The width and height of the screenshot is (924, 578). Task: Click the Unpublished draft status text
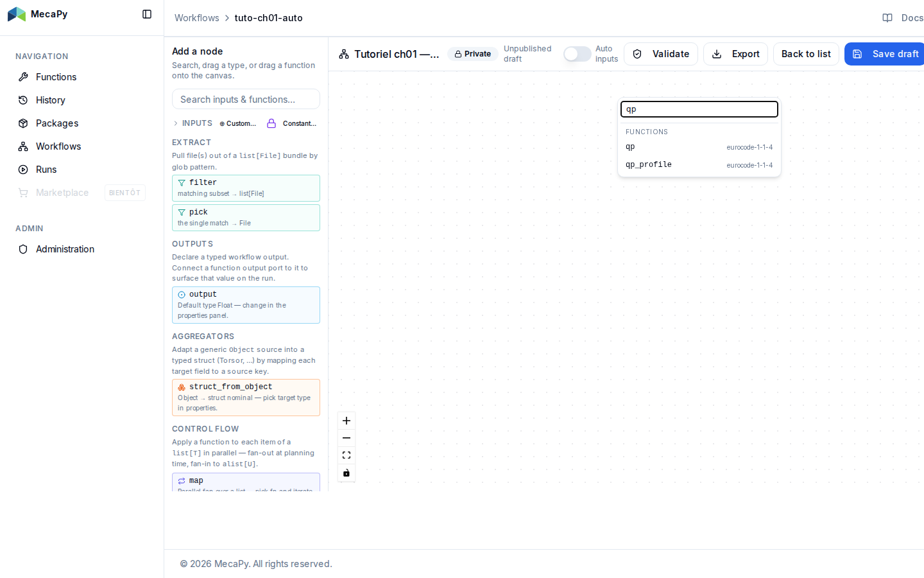527,54
